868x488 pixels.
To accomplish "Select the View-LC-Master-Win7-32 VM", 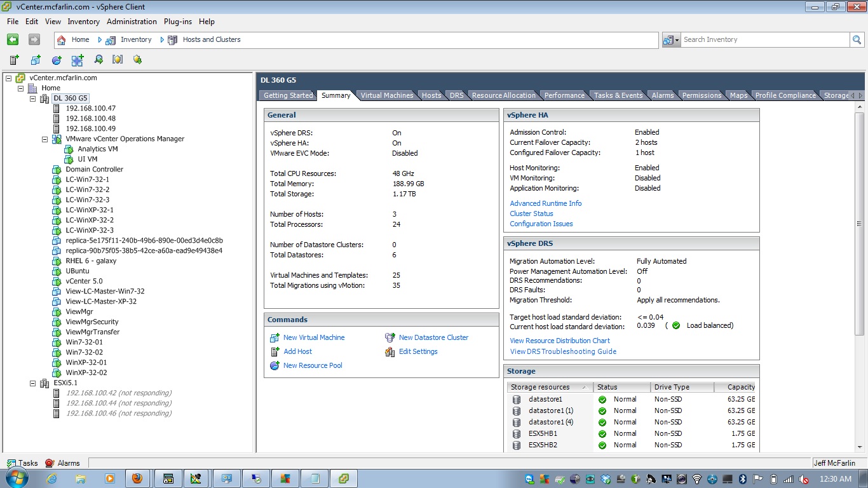I will [105, 291].
